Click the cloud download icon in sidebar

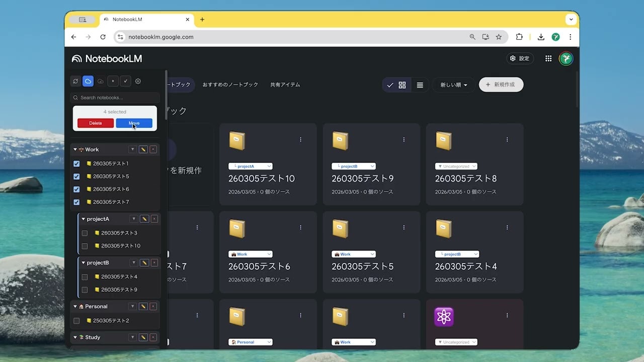click(101, 81)
